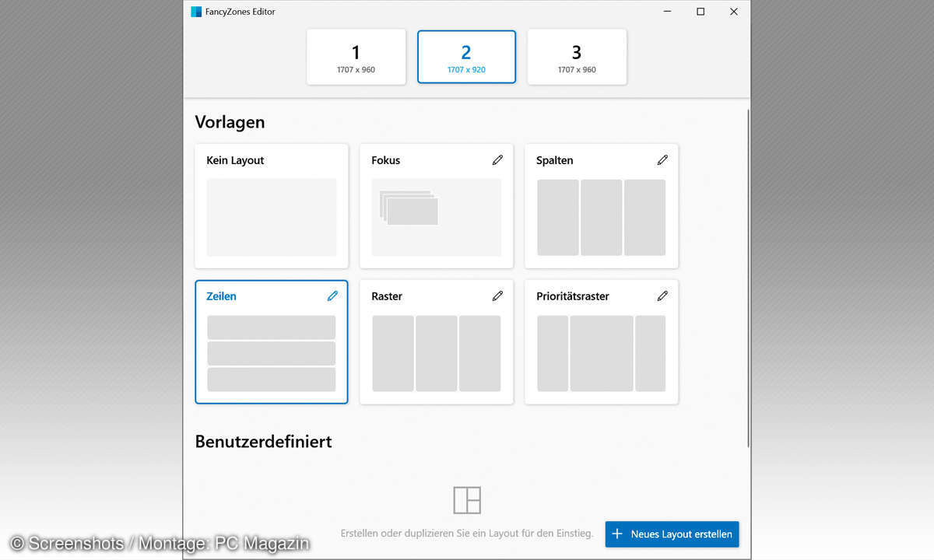
Task: Click the FancyZones Editor window title
Action: 241,12
